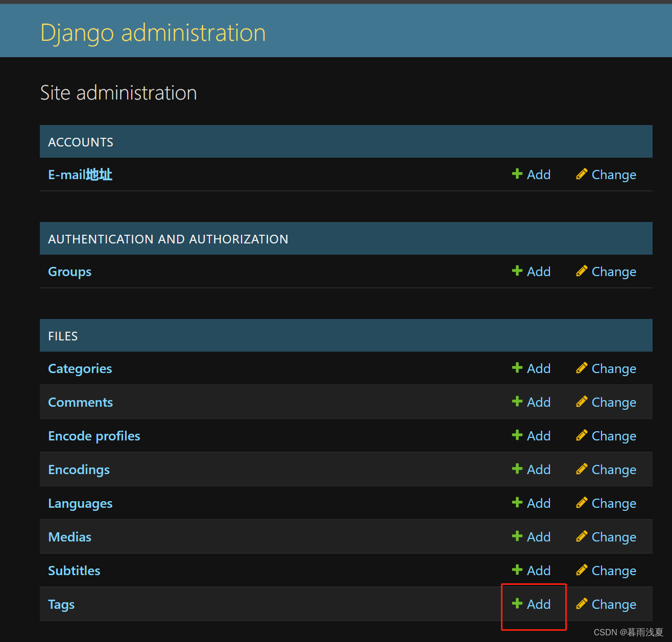
Task: Click the plus icon in Medias row
Action: click(517, 536)
